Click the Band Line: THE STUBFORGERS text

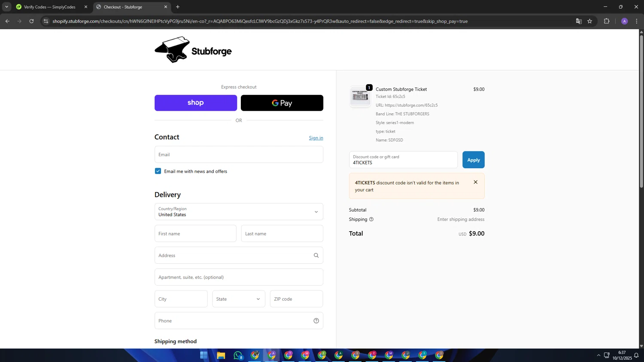402,114
